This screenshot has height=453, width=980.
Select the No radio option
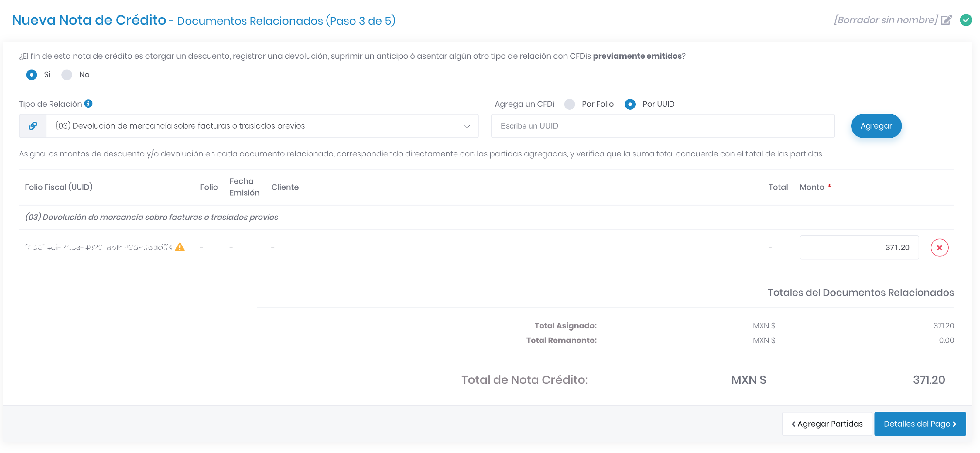pyautogui.click(x=67, y=74)
